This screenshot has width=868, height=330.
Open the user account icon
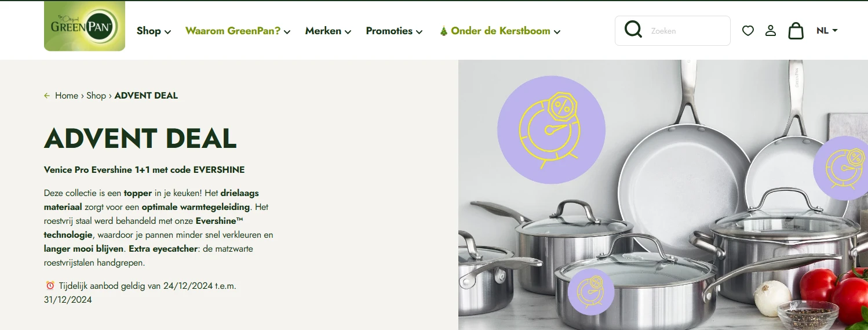pos(771,31)
